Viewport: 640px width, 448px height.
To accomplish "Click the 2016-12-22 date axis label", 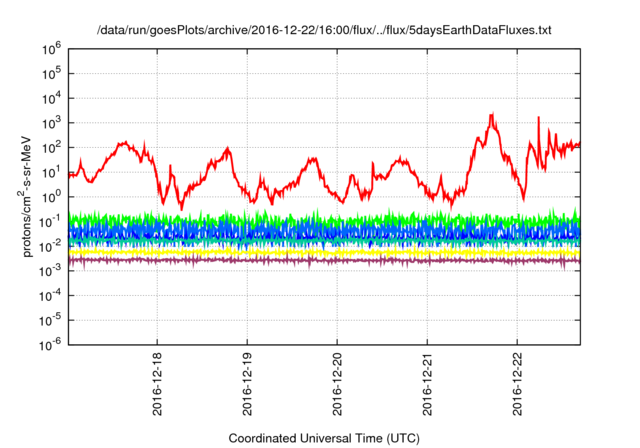I will [518, 384].
